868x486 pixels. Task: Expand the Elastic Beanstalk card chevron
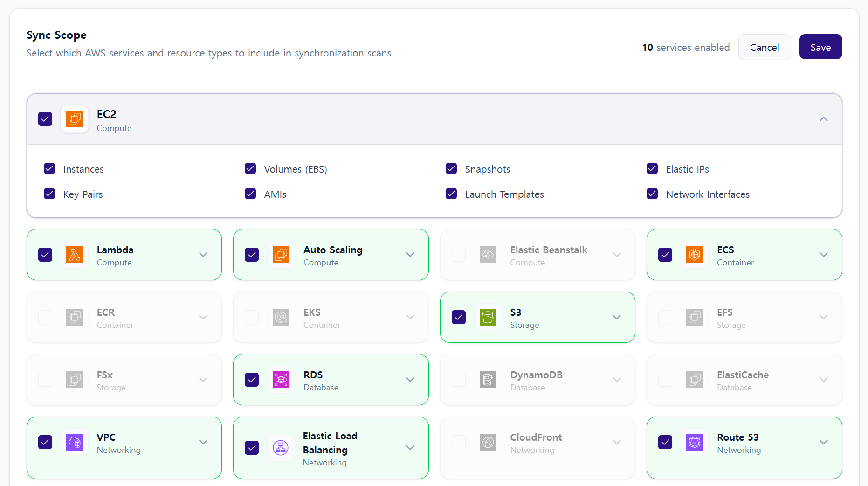click(617, 255)
